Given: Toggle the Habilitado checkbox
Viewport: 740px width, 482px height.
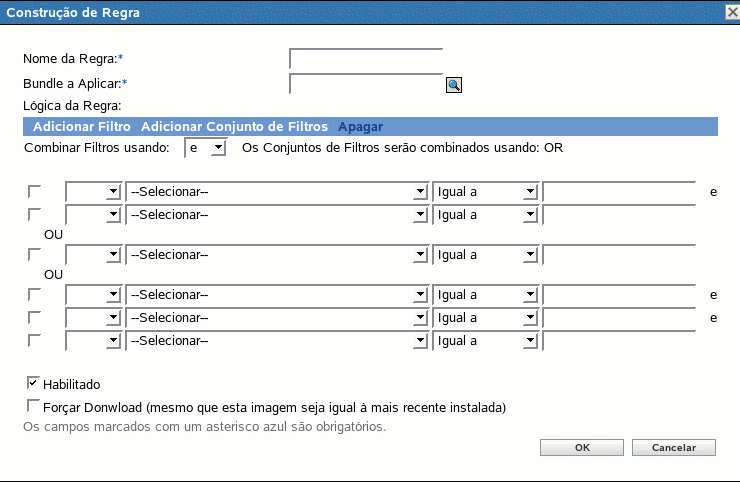Looking at the screenshot, I should [34, 382].
